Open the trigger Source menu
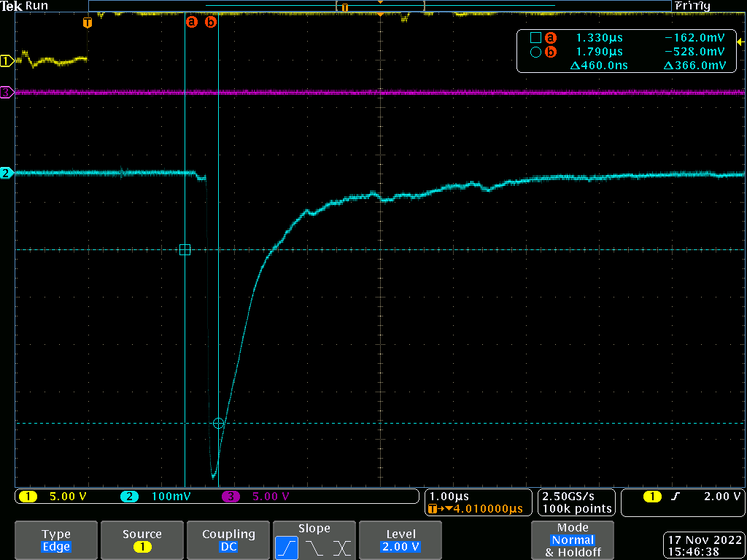 pos(142,540)
